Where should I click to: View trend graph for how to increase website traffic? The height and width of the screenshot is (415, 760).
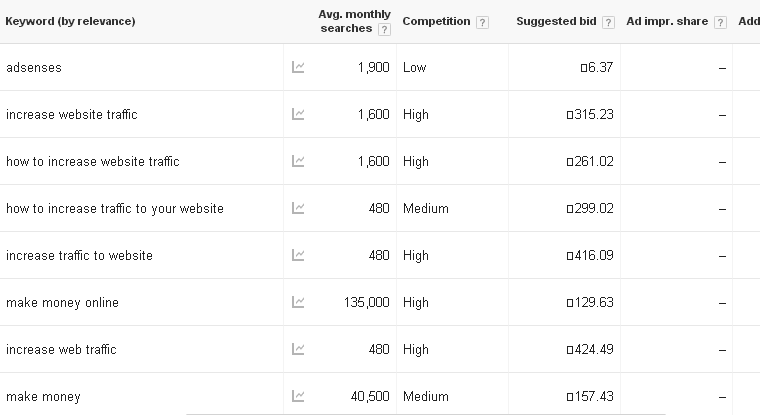[x=298, y=161]
